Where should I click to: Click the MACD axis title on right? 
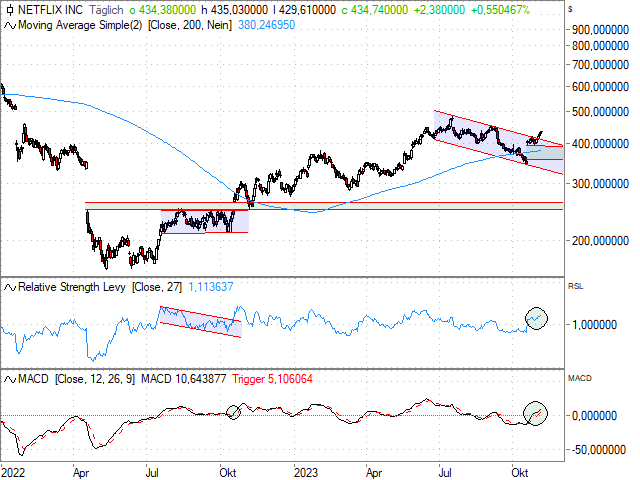point(580,378)
